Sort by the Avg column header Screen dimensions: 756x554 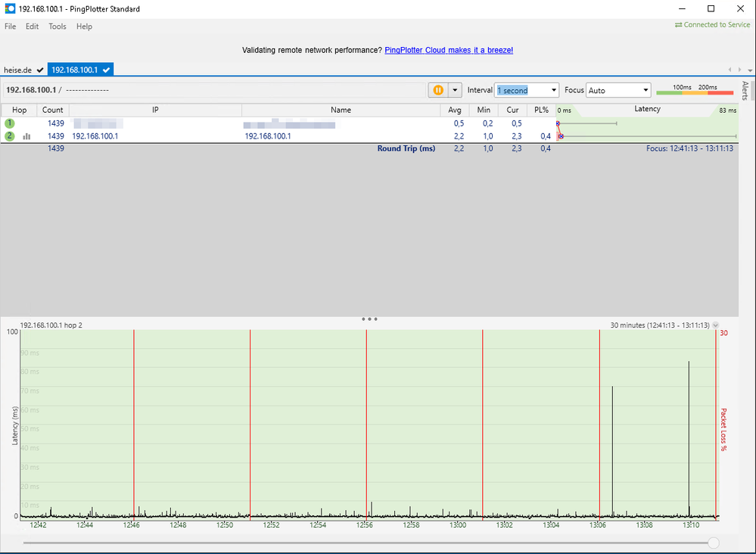click(455, 110)
